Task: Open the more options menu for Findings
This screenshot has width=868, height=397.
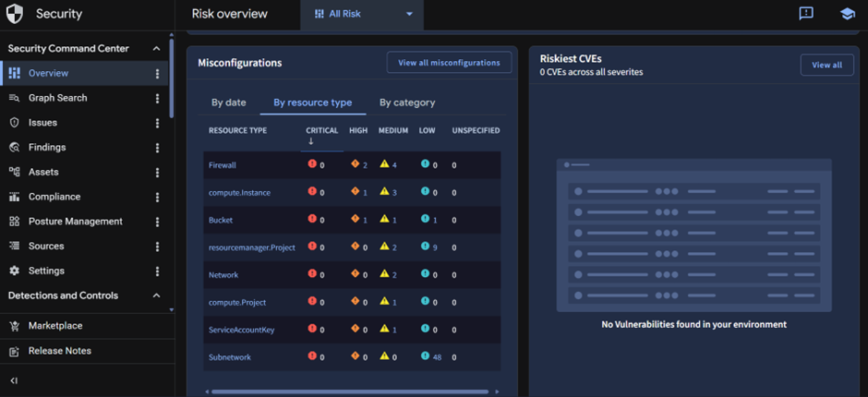Action: (157, 148)
